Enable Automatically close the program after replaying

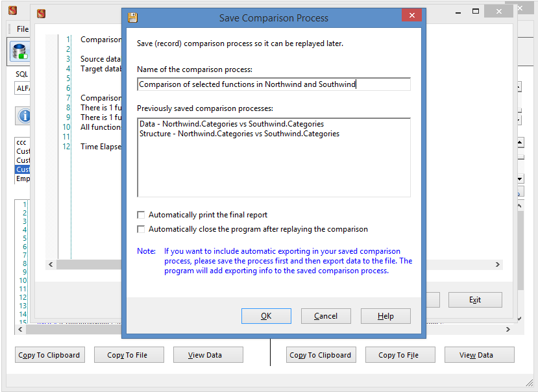click(x=141, y=229)
